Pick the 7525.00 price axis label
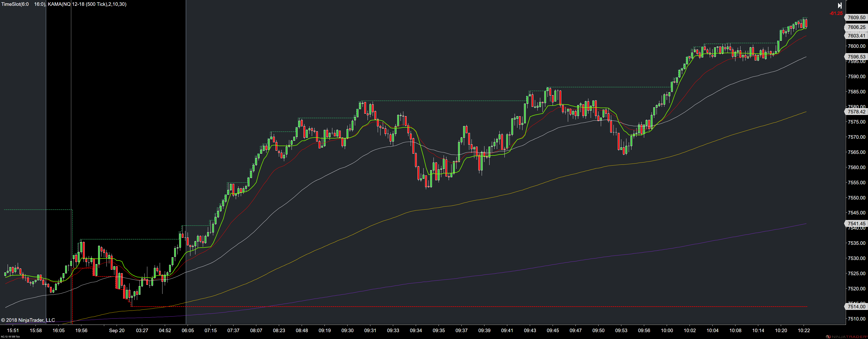 [857, 273]
